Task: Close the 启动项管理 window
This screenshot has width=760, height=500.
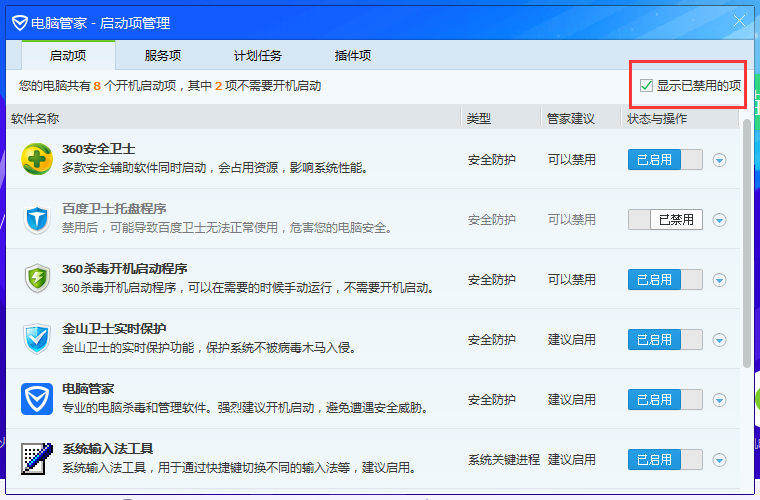Action: pyautogui.click(x=740, y=21)
